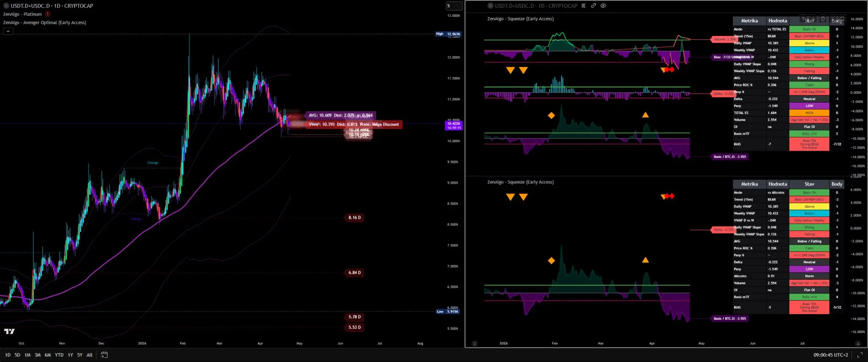Click the Stav header in bottom table
This screenshot has width=868, height=362.
(809, 184)
